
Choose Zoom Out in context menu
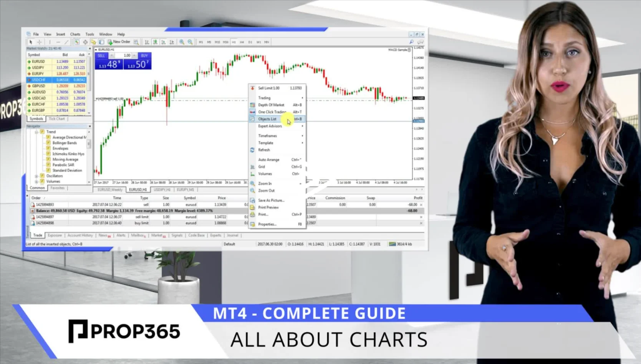click(277, 191)
